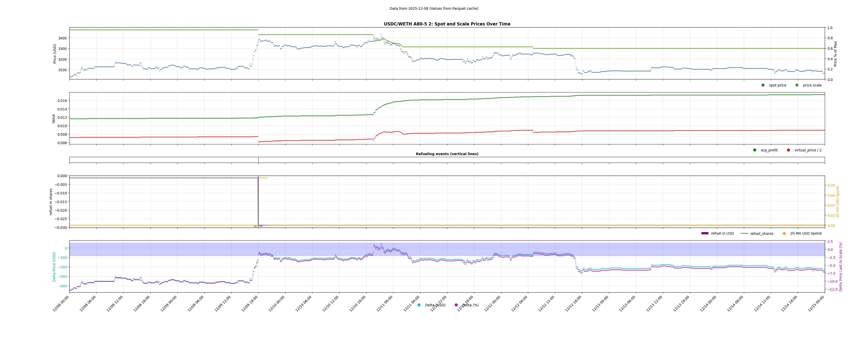Click the red virtual_price / 2 legend dot

pos(789,150)
